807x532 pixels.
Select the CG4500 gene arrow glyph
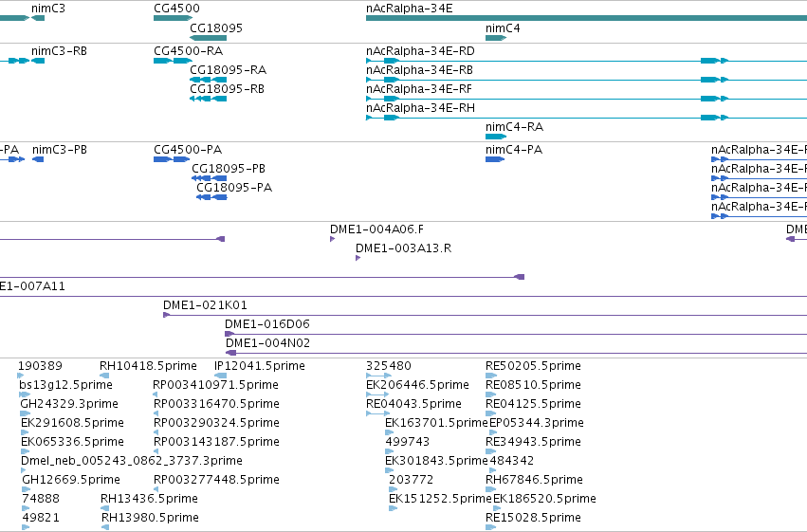pyautogui.click(x=173, y=18)
